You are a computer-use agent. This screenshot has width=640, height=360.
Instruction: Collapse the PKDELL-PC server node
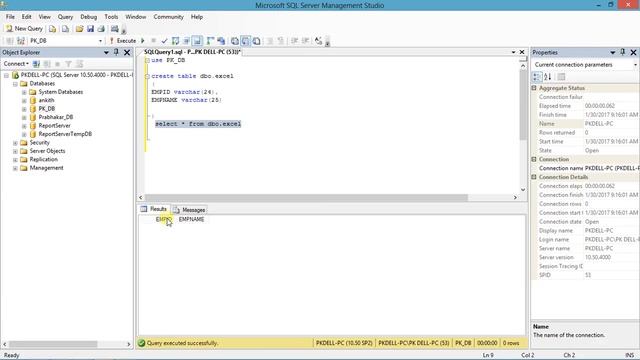click(x=6, y=75)
